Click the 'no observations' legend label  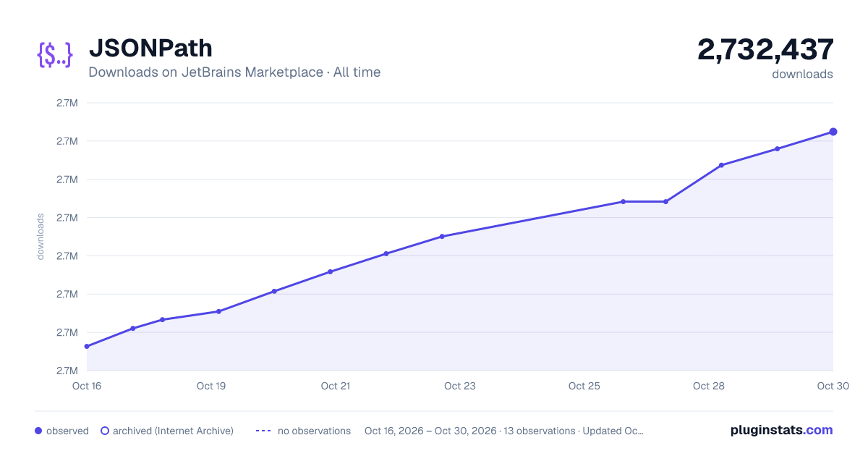tap(314, 431)
